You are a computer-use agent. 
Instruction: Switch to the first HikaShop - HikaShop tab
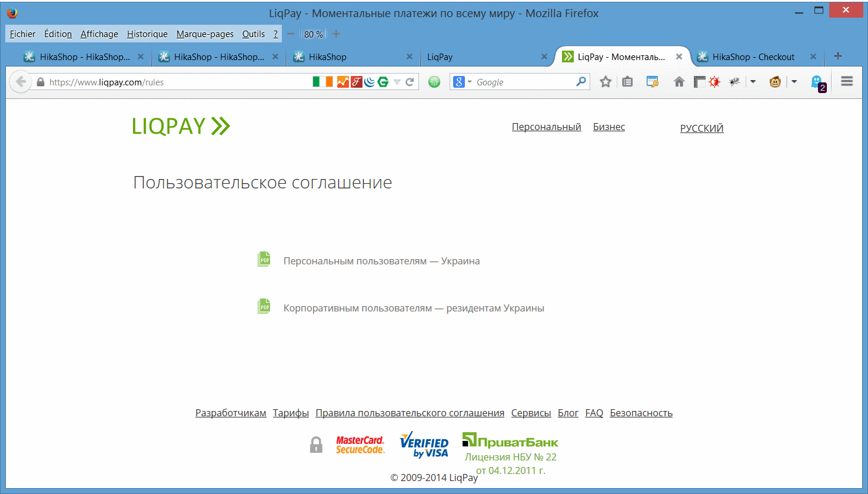[84, 57]
